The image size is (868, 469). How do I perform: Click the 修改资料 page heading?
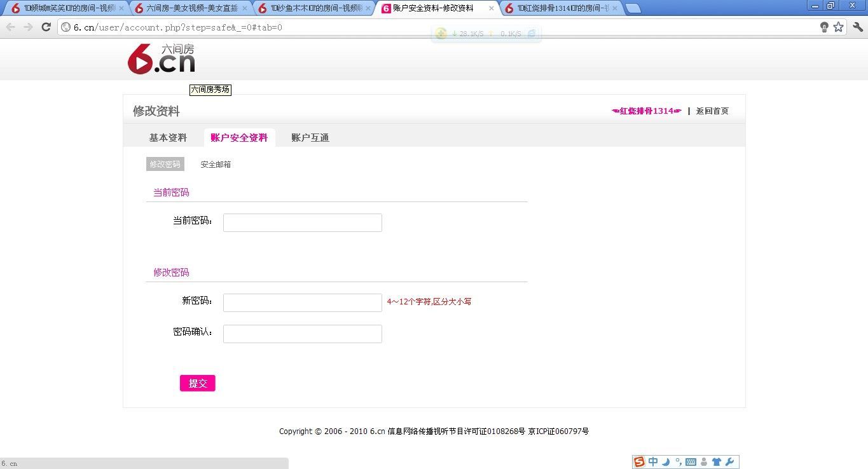click(156, 111)
